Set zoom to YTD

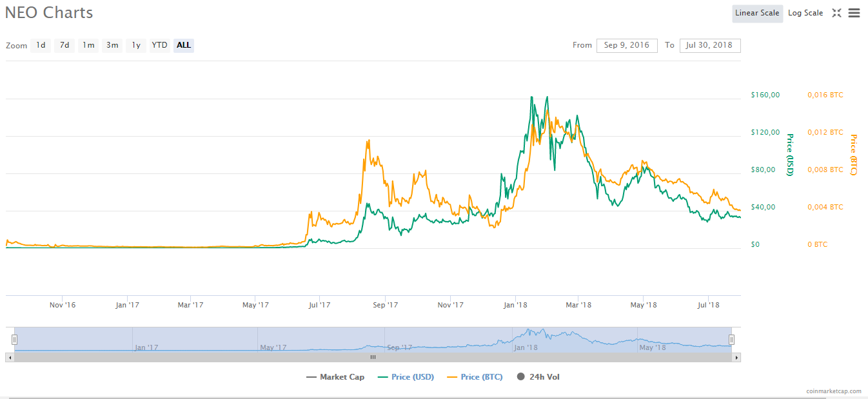pos(159,45)
